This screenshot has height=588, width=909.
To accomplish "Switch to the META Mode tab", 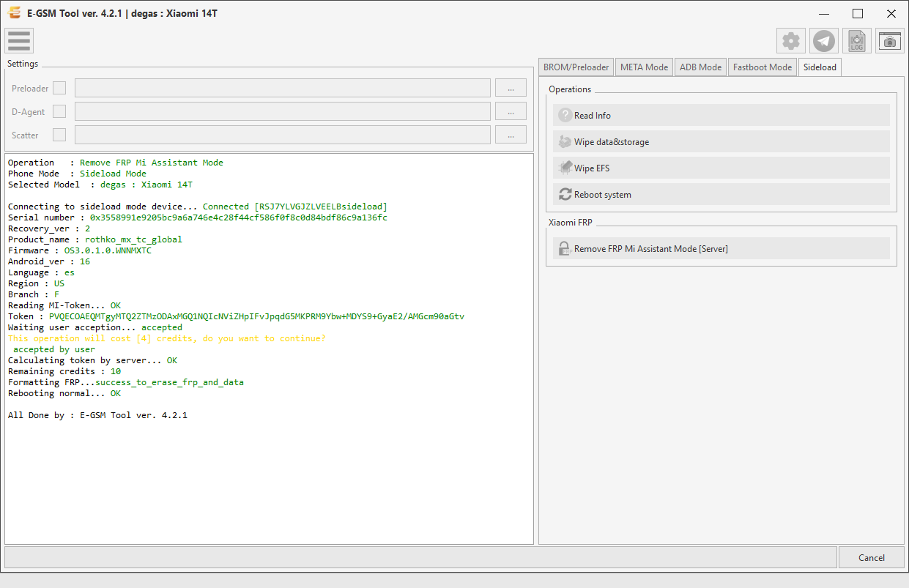I will [644, 67].
